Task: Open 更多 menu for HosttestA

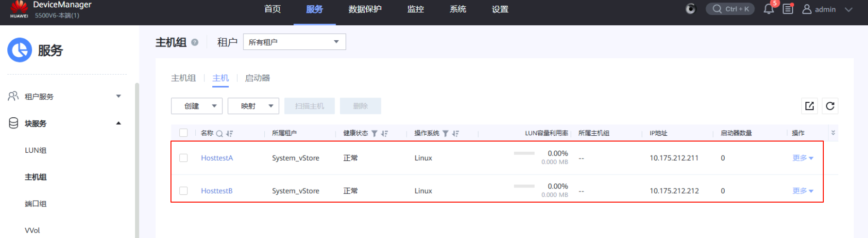Action: (x=802, y=158)
